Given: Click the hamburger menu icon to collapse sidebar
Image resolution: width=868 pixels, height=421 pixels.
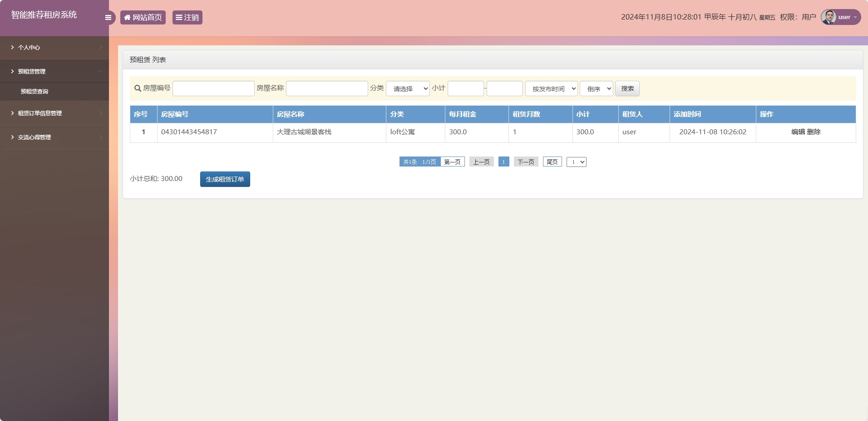Looking at the screenshot, I should tap(108, 17).
